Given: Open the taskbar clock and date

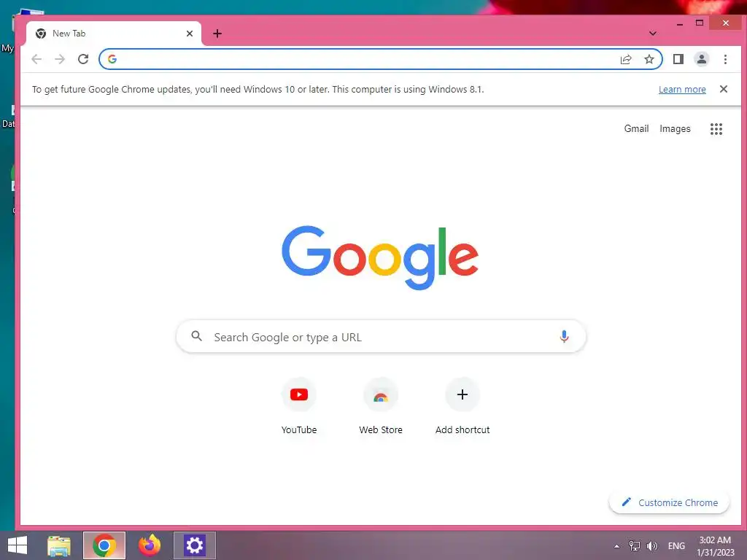Looking at the screenshot, I should [715, 546].
